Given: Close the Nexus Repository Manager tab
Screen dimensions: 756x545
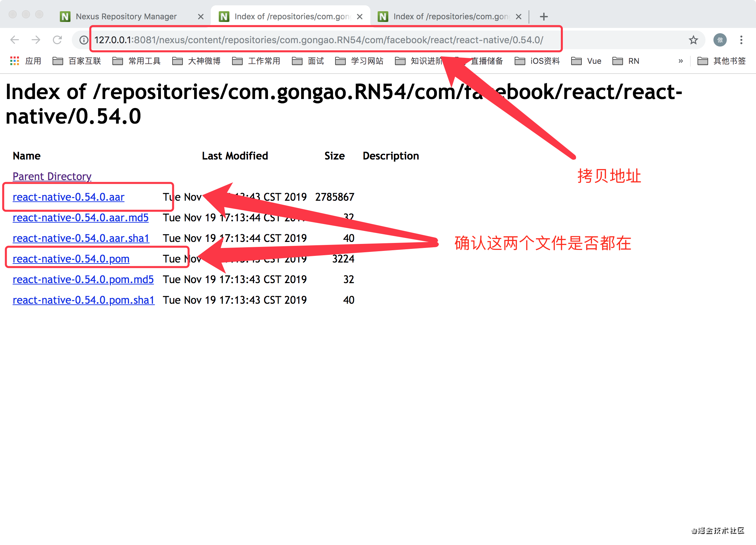Looking at the screenshot, I should pos(201,16).
